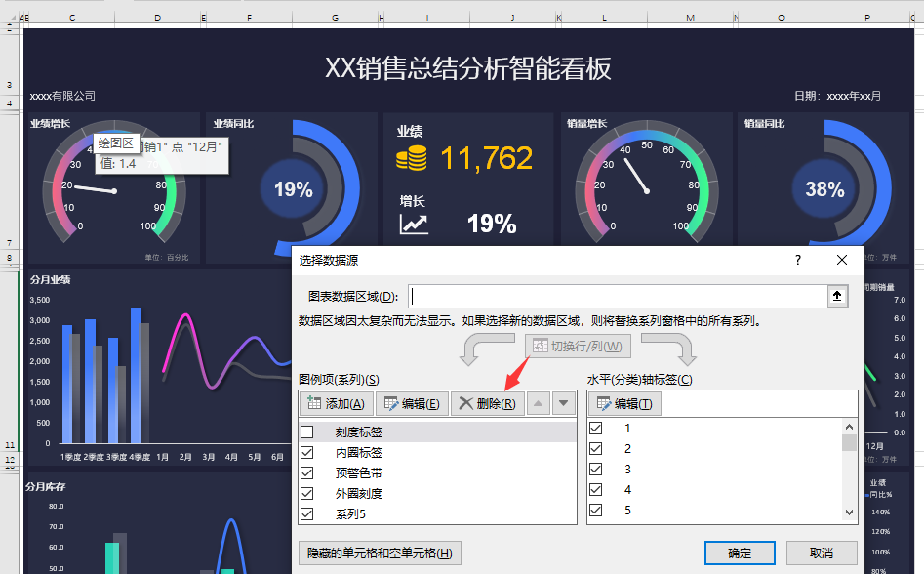Click the dashboard title XX销售总结分析智能看板
924x574 pixels.
coord(468,68)
